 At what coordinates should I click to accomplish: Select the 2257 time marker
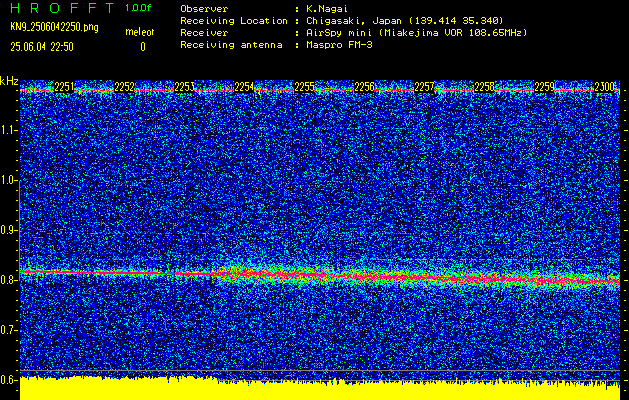pyautogui.click(x=424, y=87)
